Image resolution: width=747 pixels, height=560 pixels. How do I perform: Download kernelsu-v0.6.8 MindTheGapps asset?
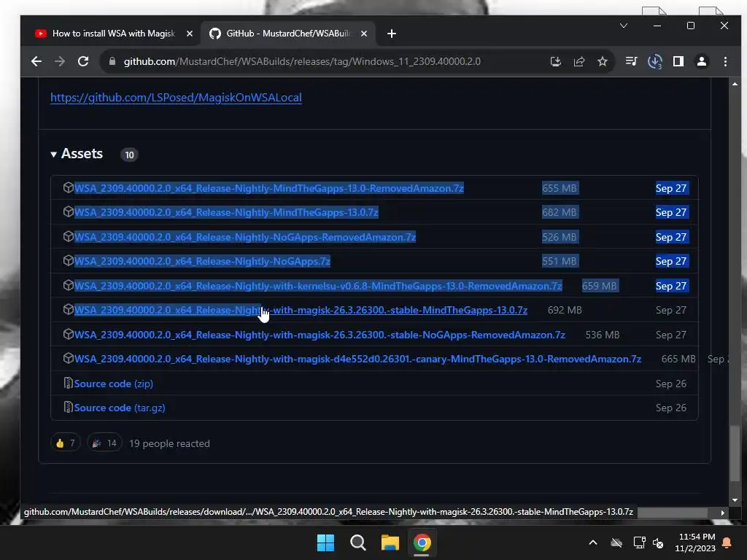(x=318, y=286)
